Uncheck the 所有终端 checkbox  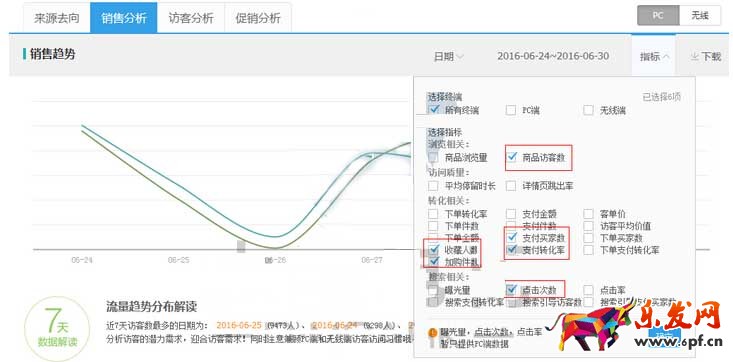click(435, 110)
